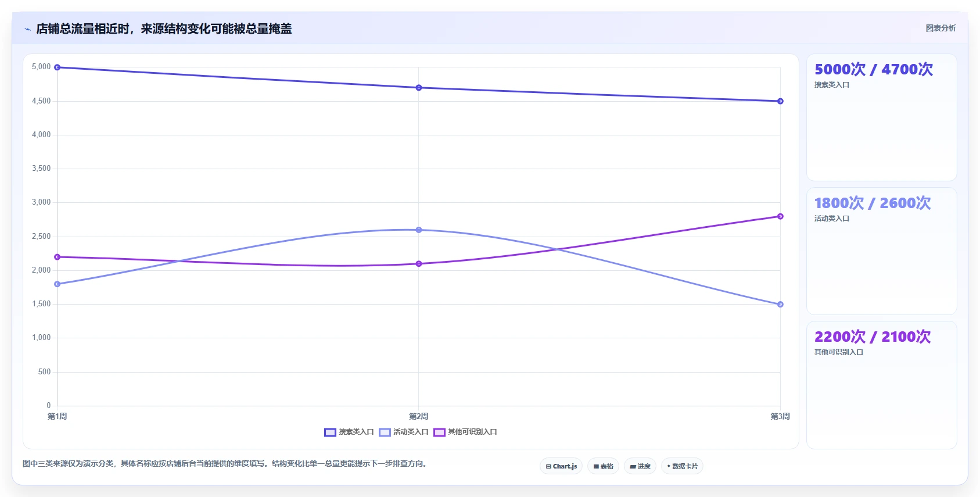
Task: Click 其他可识别入口 data point at 第1周
Action: click(x=57, y=257)
